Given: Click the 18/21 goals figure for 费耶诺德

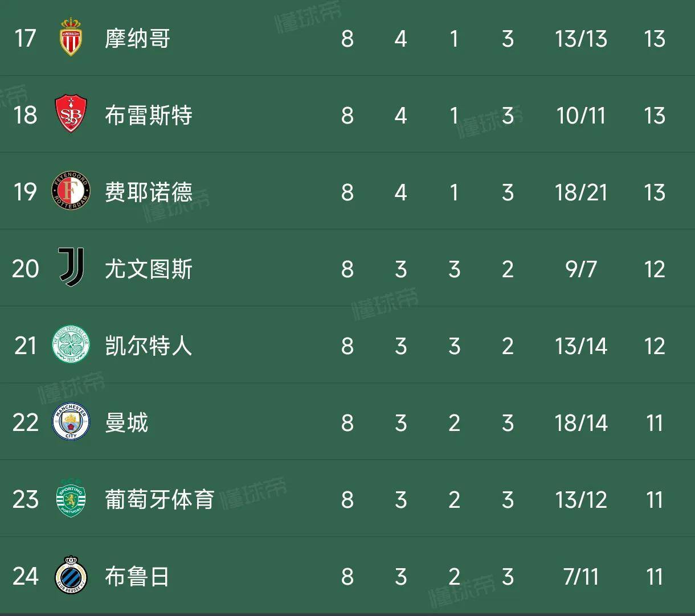Looking at the screenshot, I should 581,192.
